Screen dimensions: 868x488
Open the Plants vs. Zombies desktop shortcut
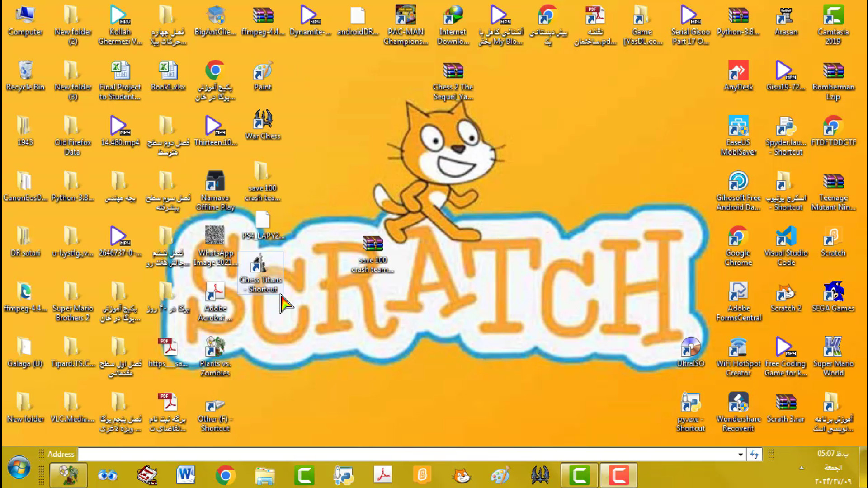(215, 357)
